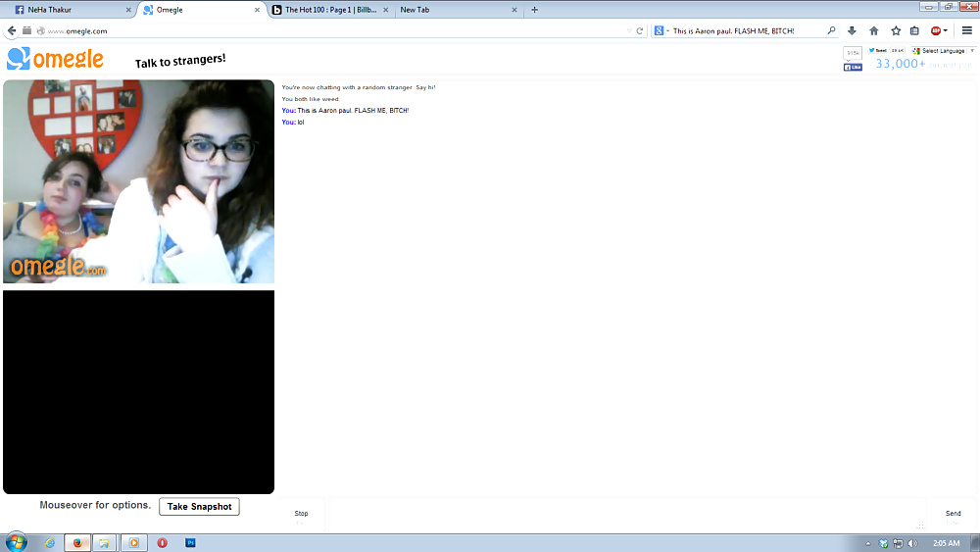
Task: Close the NeHa Thakur tab
Action: (x=128, y=10)
